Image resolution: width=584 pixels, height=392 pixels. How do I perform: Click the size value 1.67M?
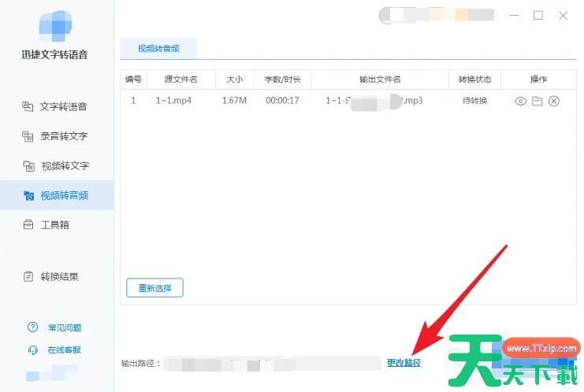click(x=234, y=101)
